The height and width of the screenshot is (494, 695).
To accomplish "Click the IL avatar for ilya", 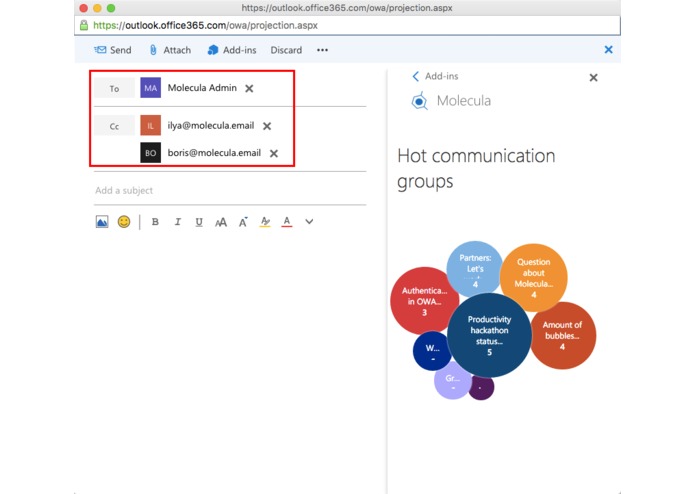I will point(151,125).
